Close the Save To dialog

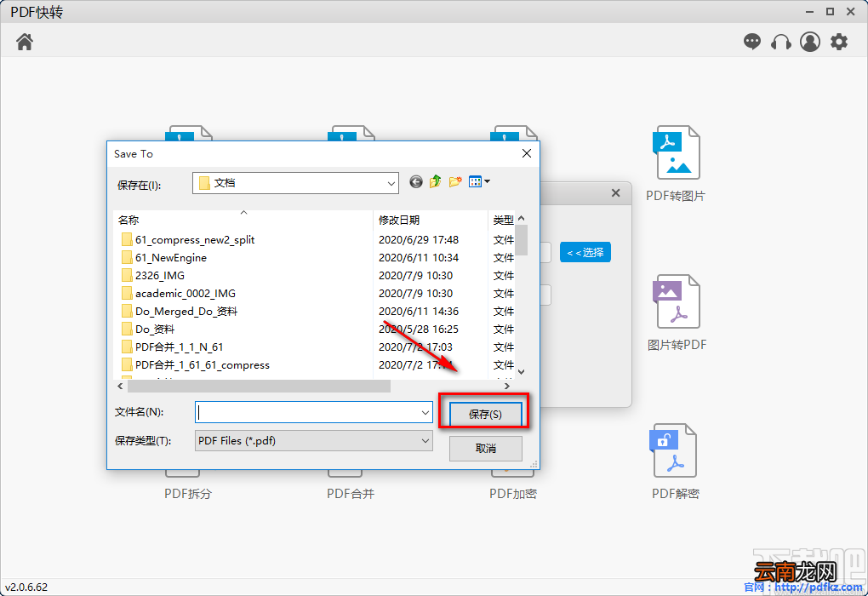coord(527,153)
